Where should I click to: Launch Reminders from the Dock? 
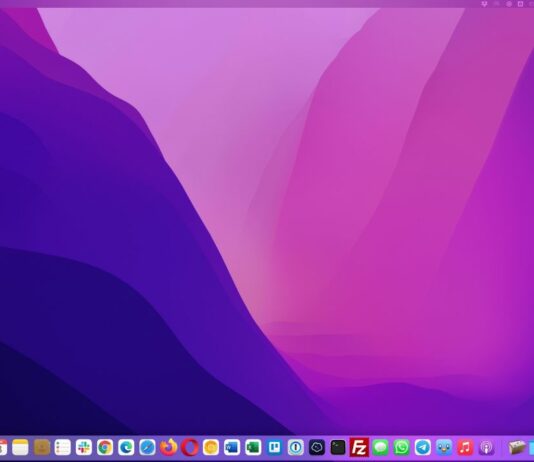click(63, 447)
